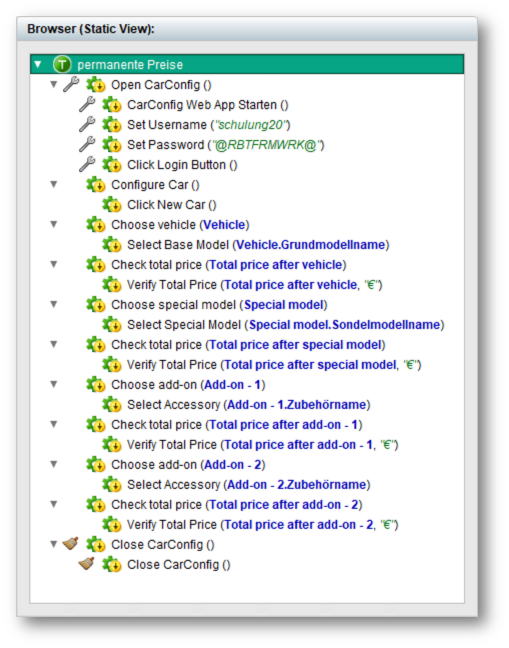Click wrench icon of Click Login Button
This screenshot has width=509, height=648.
tap(87, 164)
